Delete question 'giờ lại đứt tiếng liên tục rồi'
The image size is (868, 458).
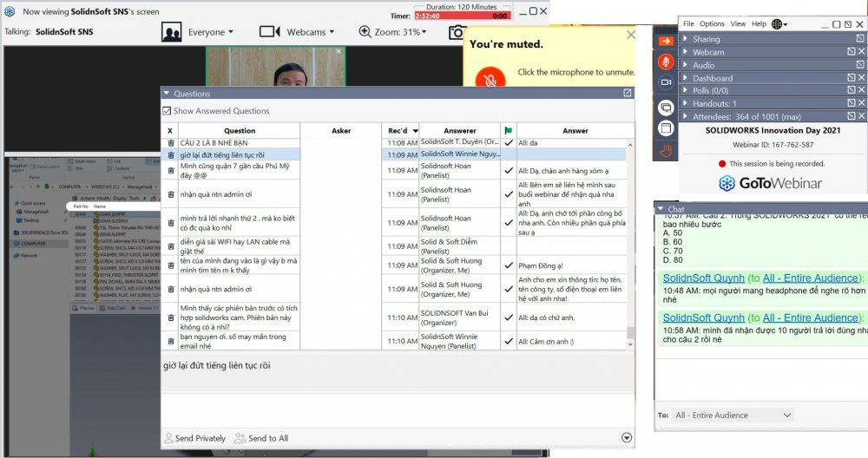[170, 155]
